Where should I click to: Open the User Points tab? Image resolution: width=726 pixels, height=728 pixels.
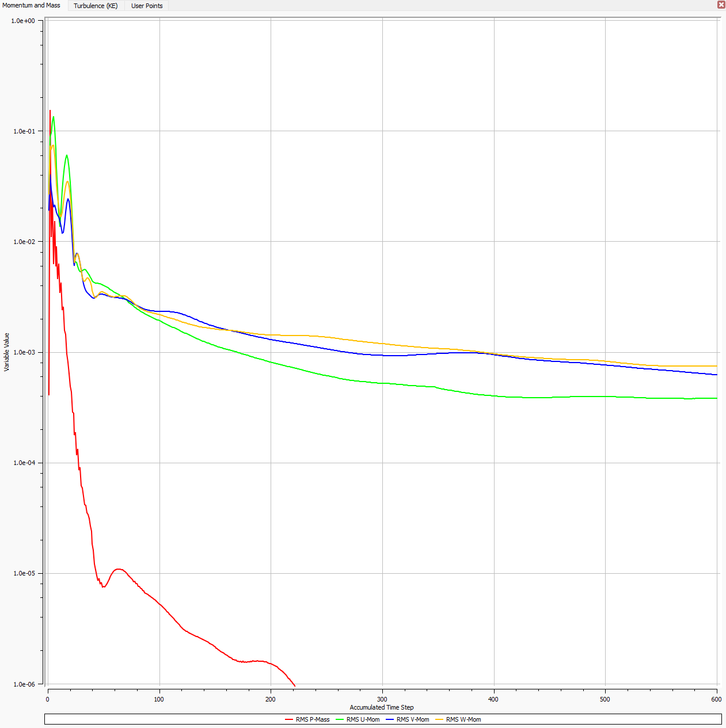[147, 6]
